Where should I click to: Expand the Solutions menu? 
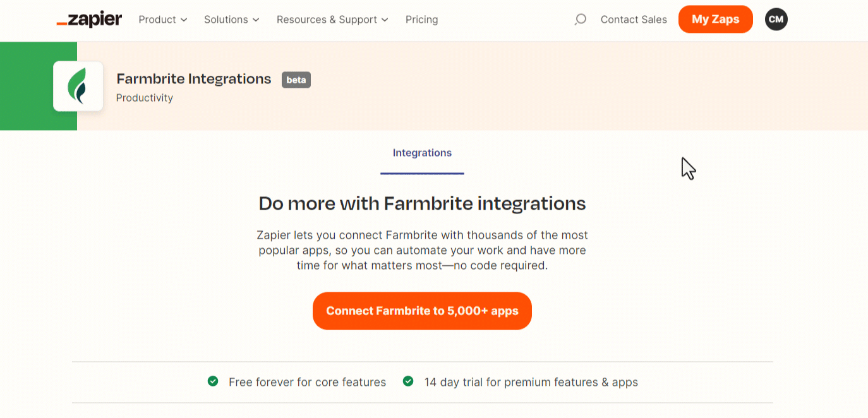point(232,20)
